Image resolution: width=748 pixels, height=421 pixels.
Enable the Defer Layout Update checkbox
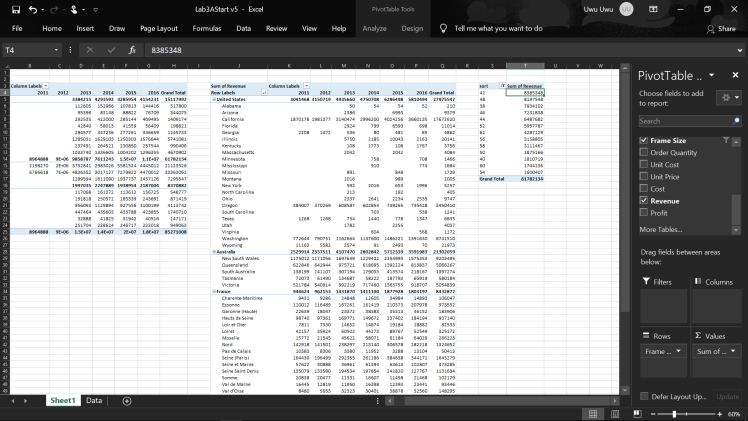pos(643,397)
